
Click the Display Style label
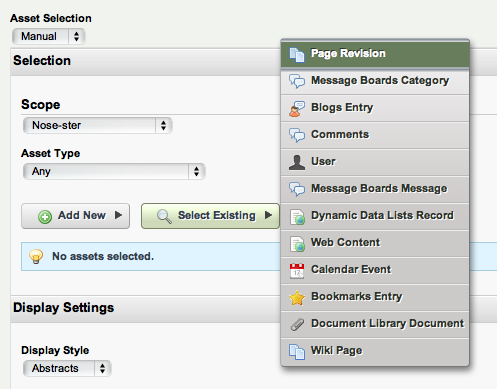55,350
